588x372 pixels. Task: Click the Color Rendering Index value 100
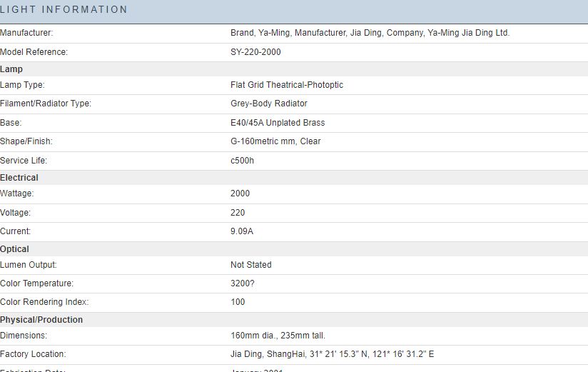click(x=238, y=302)
